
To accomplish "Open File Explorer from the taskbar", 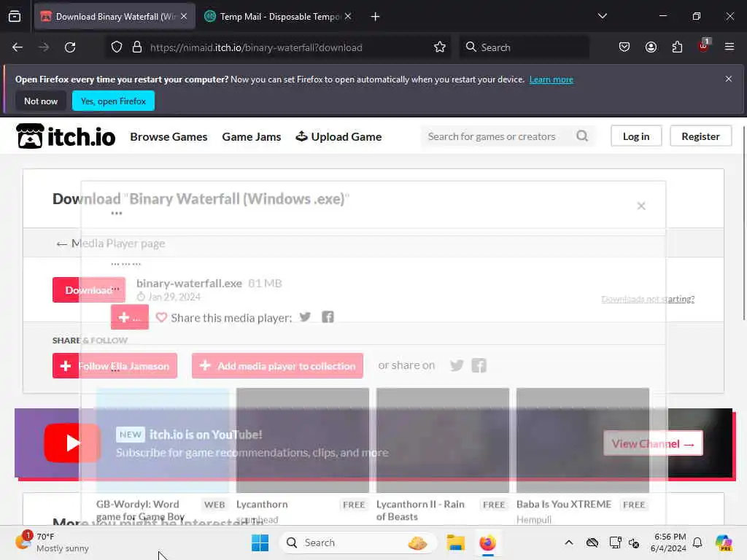I will pyautogui.click(x=455, y=542).
